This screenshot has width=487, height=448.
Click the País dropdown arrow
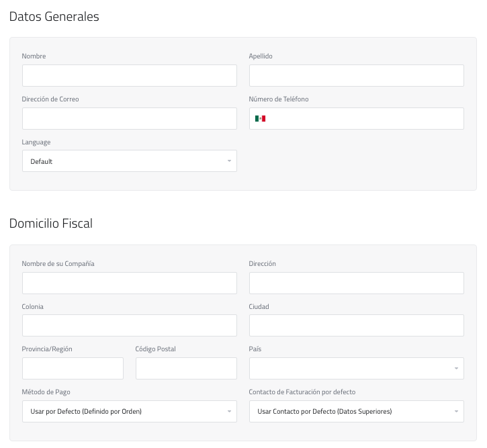point(456,369)
